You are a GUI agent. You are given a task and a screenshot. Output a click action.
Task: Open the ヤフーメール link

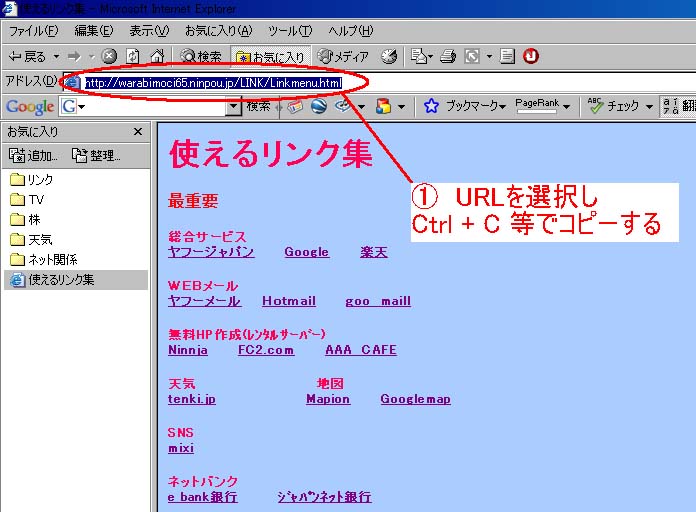204,301
